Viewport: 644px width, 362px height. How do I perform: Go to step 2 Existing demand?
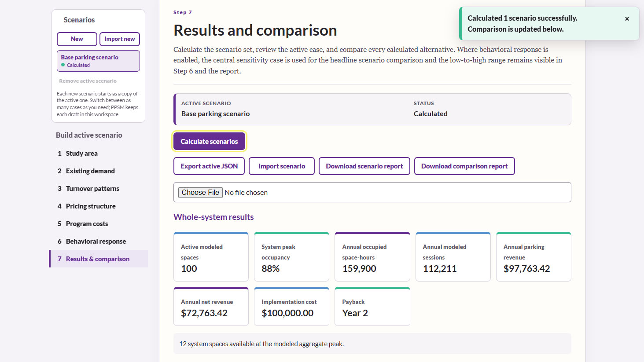[x=98, y=171]
